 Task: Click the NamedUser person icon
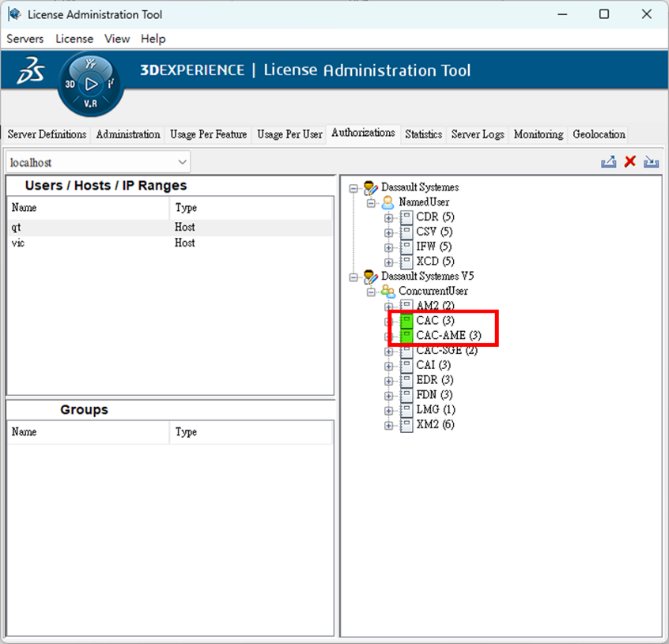coord(387,202)
